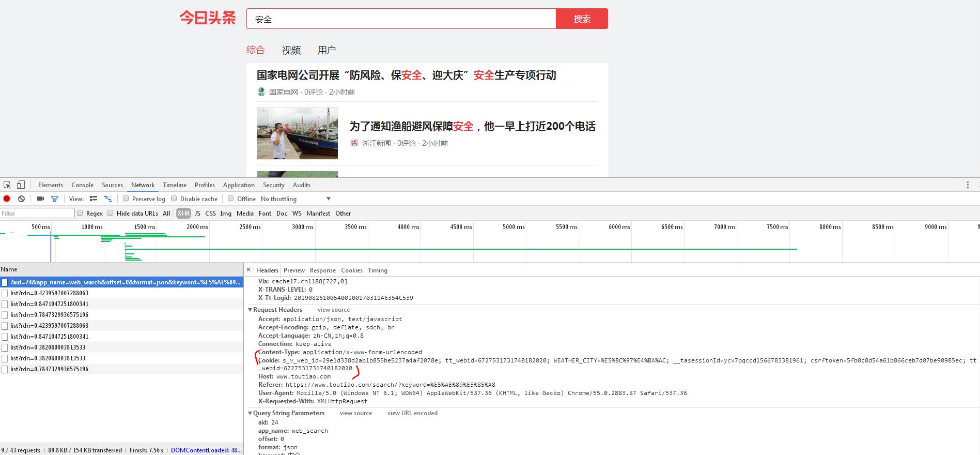Click the red 搜索 search button
Viewport: 980px width, 455px height.
(x=582, y=19)
